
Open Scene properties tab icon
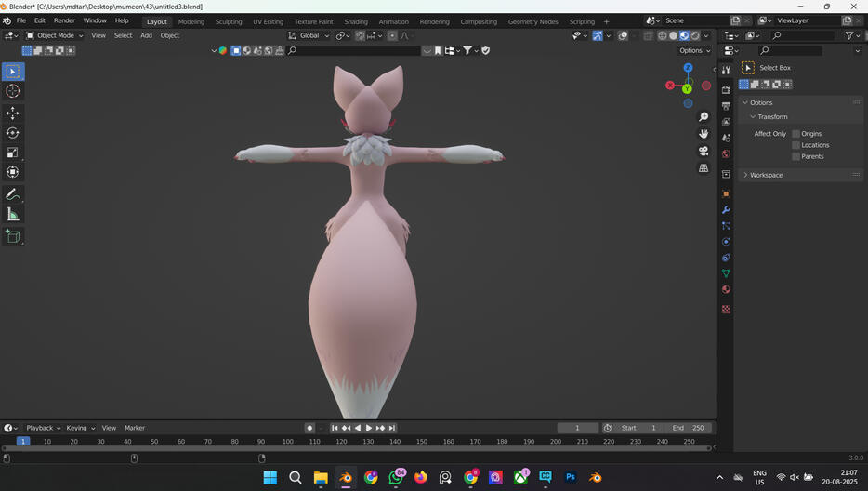coord(727,138)
